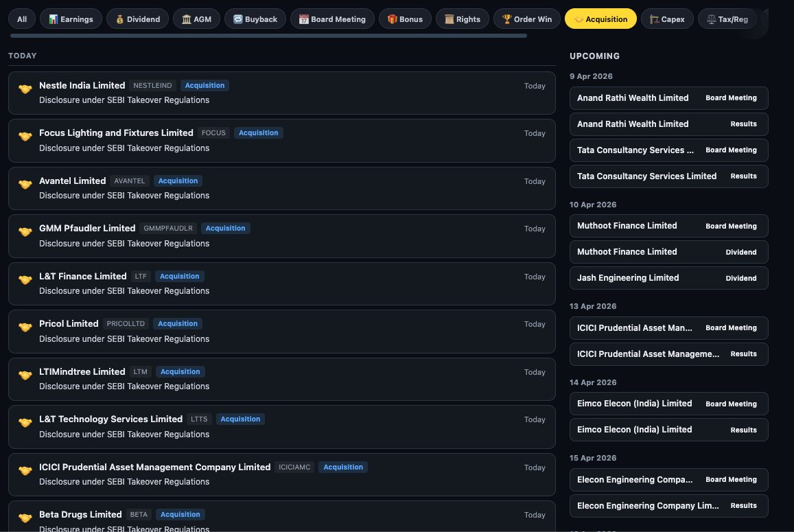Viewport: 794px width, 532px height.
Task: Enable the Board Meeting filter
Action: (x=332, y=19)
